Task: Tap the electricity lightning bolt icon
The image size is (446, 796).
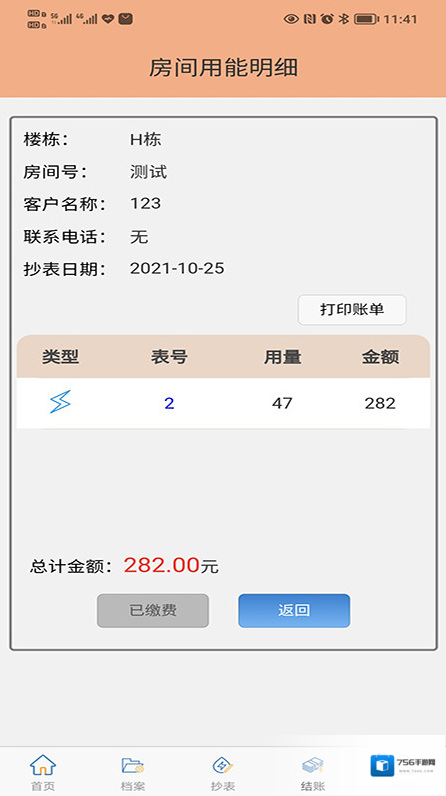Action: click(60, 403)
